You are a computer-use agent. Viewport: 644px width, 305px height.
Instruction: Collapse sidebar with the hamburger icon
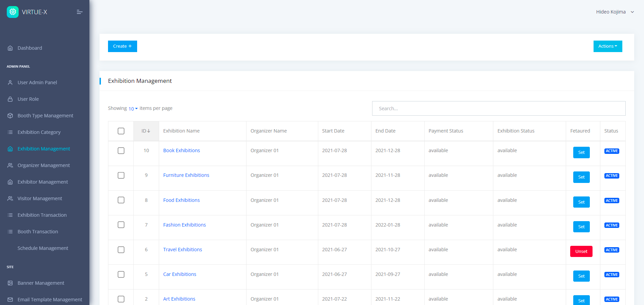pos(80,12)
